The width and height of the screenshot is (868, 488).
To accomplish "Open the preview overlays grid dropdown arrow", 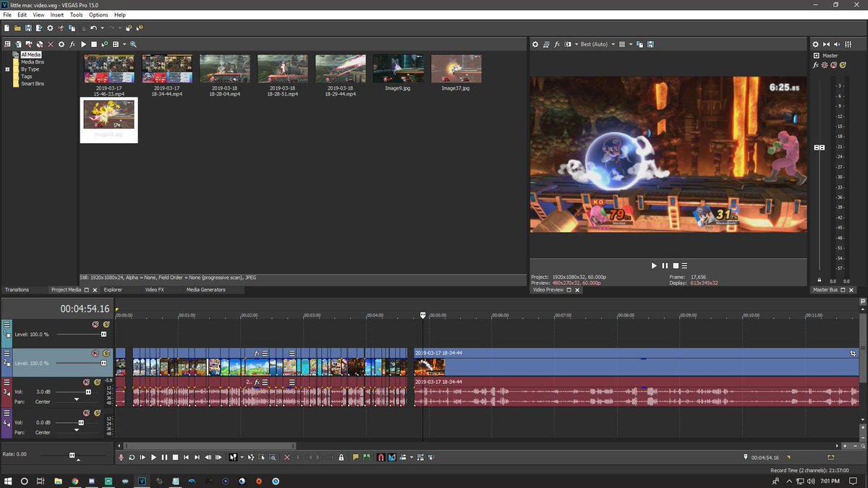I will [x=631, y=44].
